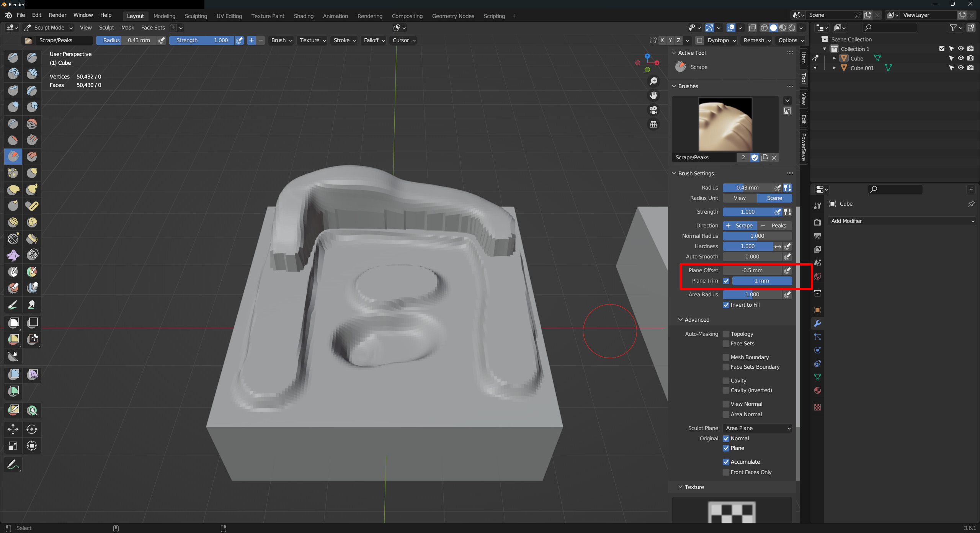980x533 pixels.
Task: Enable Mesh Boundary auto-masking checkbox
Action: pos(726,357)
